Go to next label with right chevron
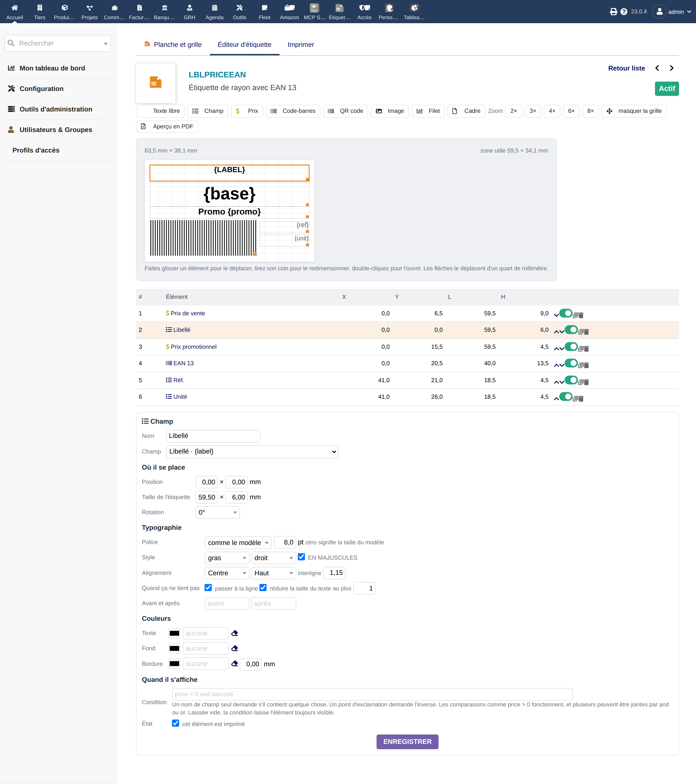Viewport: 696px width, 784px height. 671,68
